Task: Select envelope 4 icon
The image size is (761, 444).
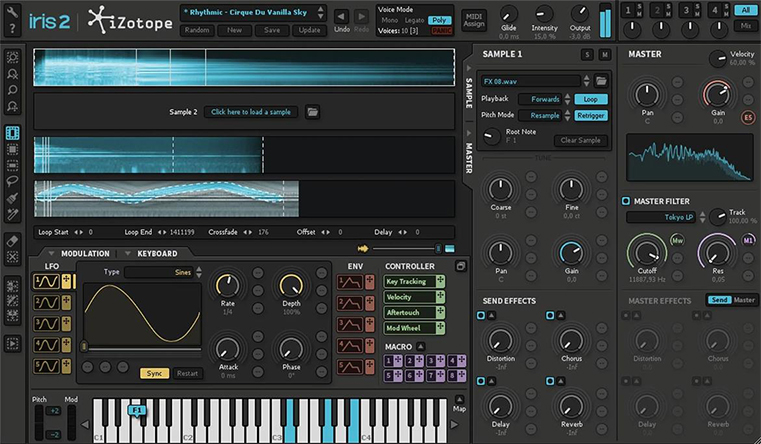Action: 350,345
